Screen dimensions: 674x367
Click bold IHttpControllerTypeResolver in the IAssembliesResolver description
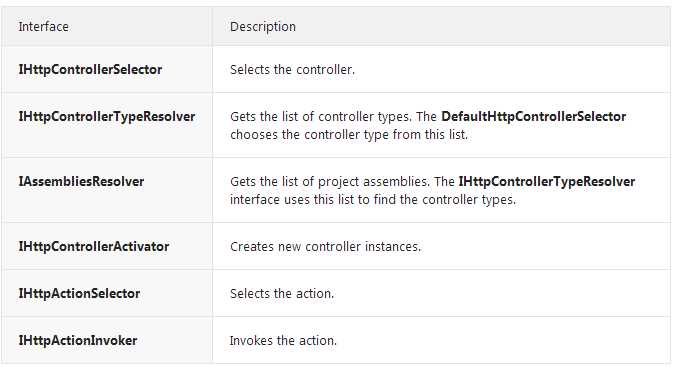coord(547,181)
